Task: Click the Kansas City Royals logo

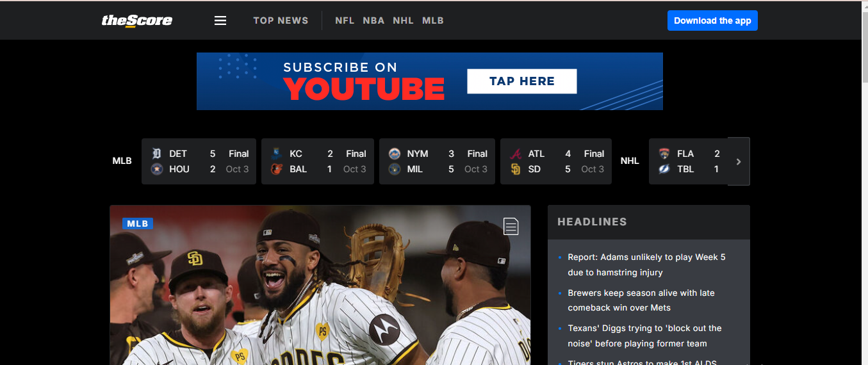Action: click(277, 154)
